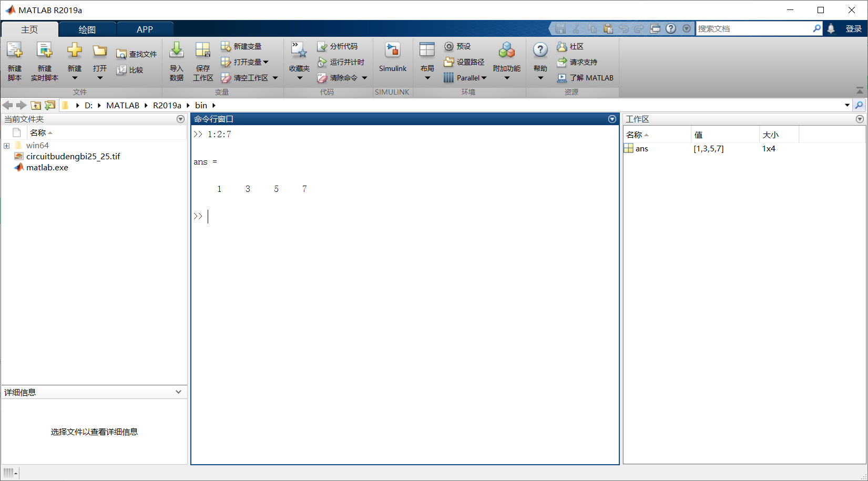Collapse the 详细信息 details panel
This screenshot has width=868, height=481.
[178, 392]
